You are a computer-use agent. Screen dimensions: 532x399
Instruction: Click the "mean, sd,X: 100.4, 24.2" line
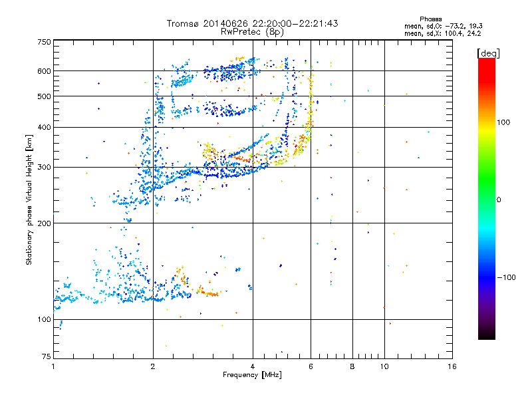[442, 33]
